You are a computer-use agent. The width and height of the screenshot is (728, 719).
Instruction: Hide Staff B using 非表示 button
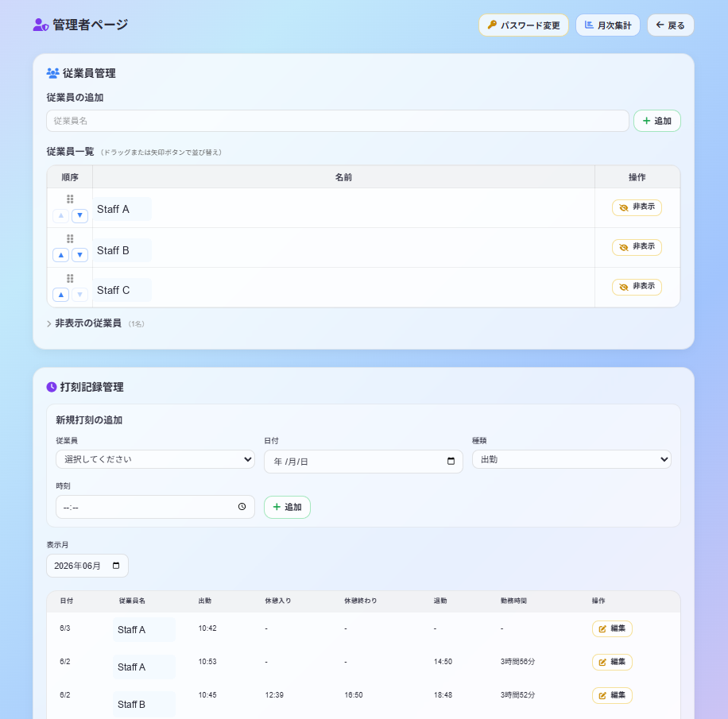click(x=637, y=247)
